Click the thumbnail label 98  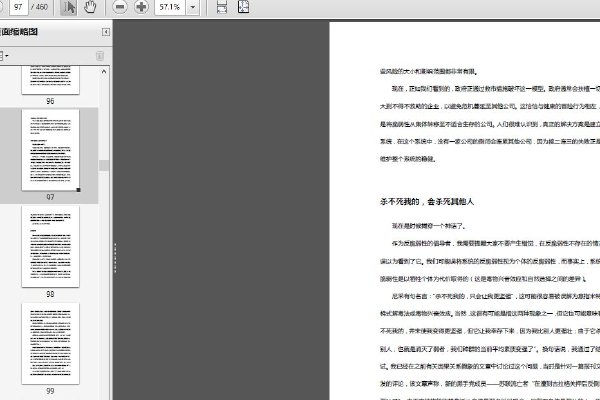pyautogui.click(x=50, y=294)
